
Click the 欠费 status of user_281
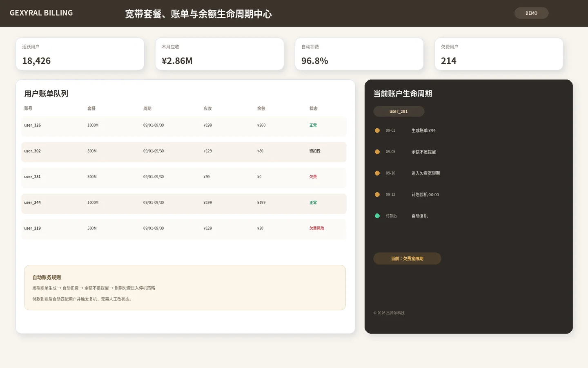coord(313,177)
